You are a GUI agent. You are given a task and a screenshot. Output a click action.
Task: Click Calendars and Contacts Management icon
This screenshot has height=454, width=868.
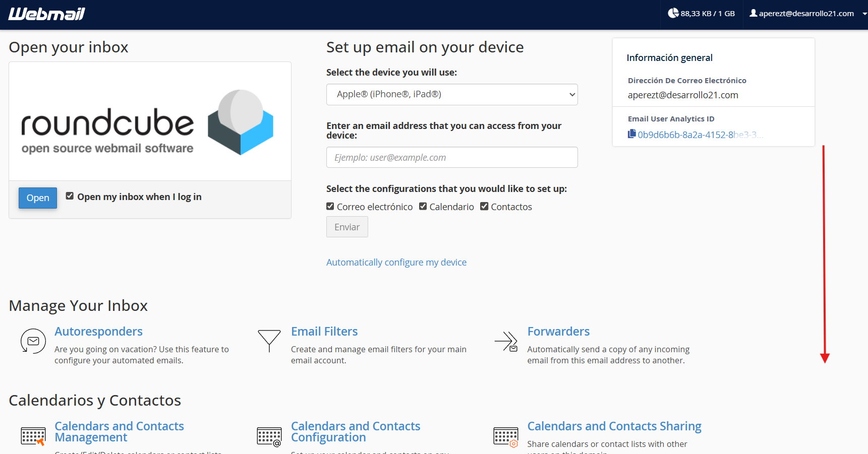pos(33,436)
